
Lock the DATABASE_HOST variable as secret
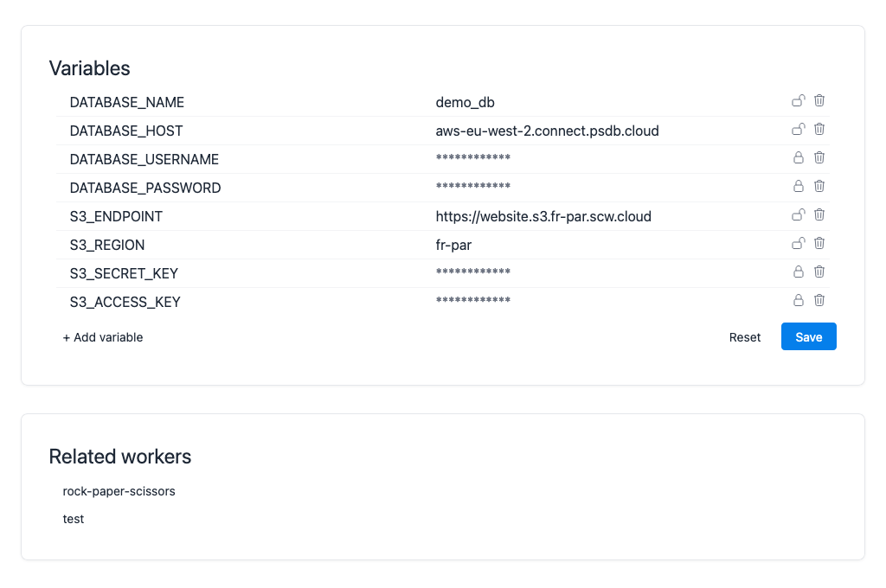[798, 130]
